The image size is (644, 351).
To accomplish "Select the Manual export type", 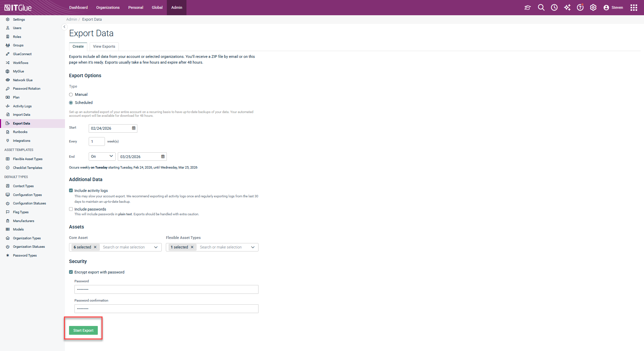I will tap(71, 95).
